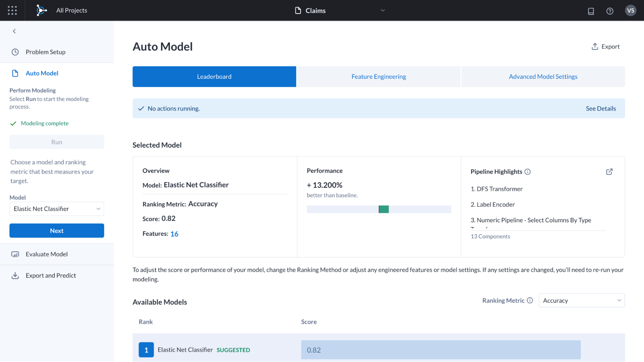The image size is (644, 362).
Task: Click the Evaluate Model chart icon
Action: tap(15, 254)
